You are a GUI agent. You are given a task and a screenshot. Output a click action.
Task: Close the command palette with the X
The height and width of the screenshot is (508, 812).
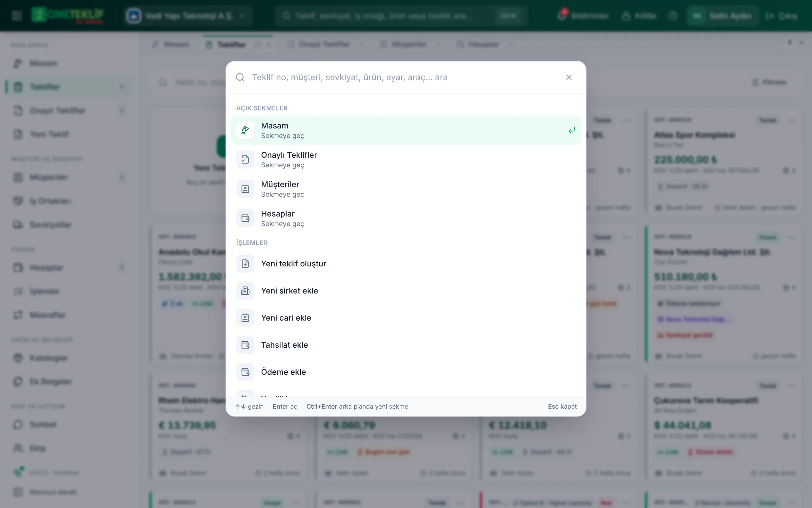pos(569,77)
